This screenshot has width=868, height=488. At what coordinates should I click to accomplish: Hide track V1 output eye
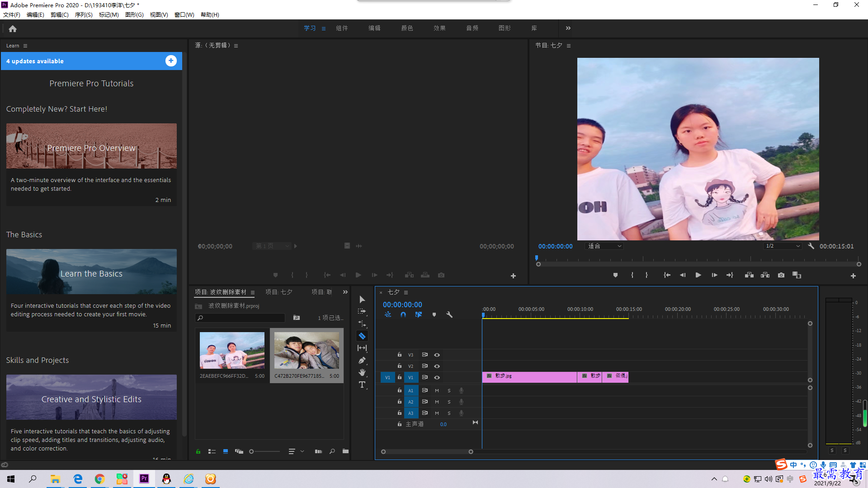point(437,378)
